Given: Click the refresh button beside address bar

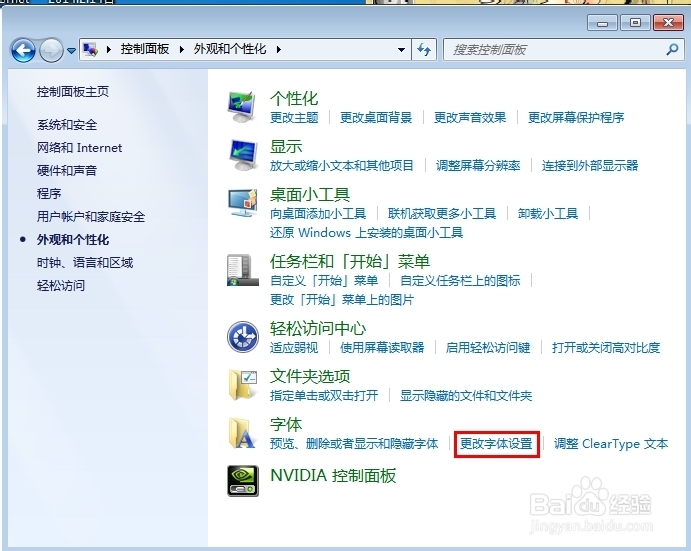Looking at the screenshot, I should 425,49.
